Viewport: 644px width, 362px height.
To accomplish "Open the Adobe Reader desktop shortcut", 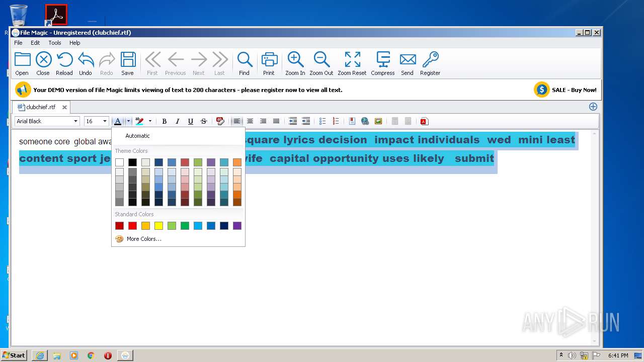I will [x=56, y=15].
